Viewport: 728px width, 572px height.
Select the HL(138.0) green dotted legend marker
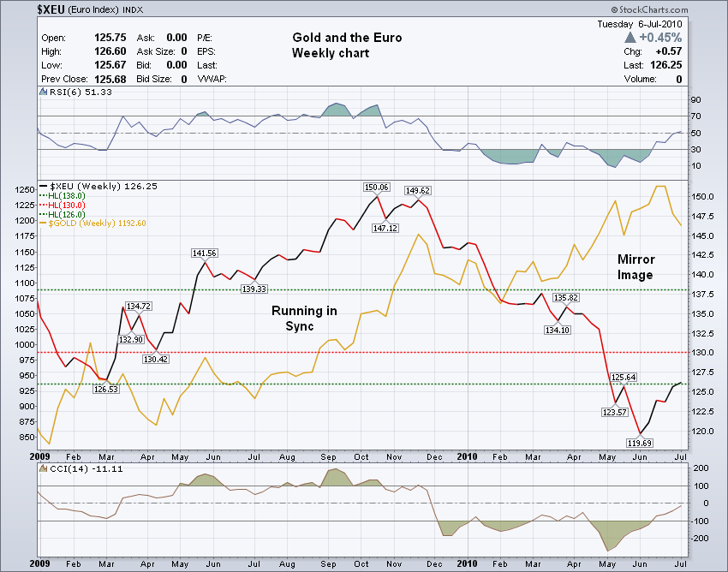click(x=45, y=195)
